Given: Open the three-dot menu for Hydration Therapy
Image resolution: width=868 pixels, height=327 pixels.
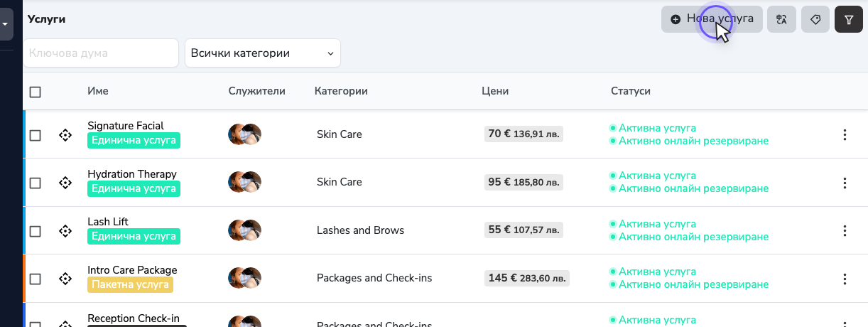Looking at the screenshot, I should (x=845, y=183).
